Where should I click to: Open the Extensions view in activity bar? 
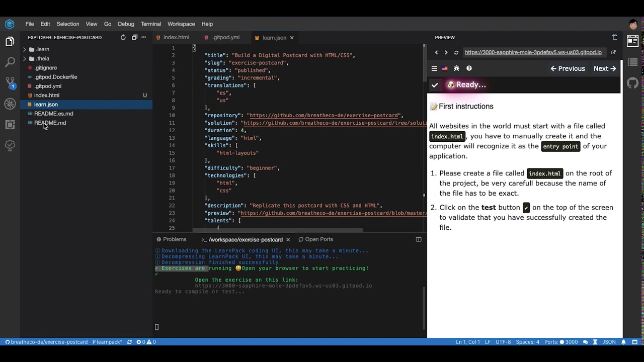point(10,125)
